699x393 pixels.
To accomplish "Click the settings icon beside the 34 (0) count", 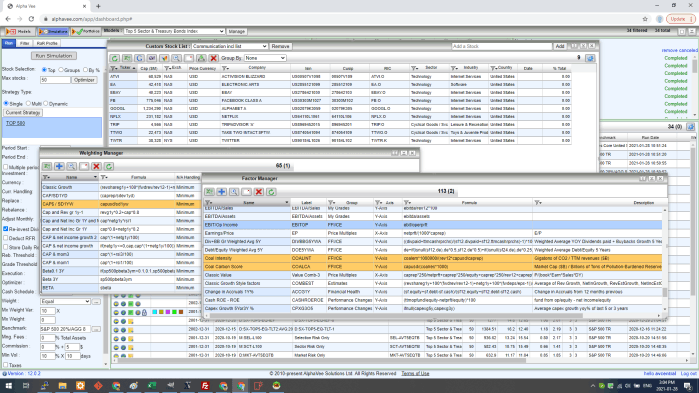I will pos(691,127).
